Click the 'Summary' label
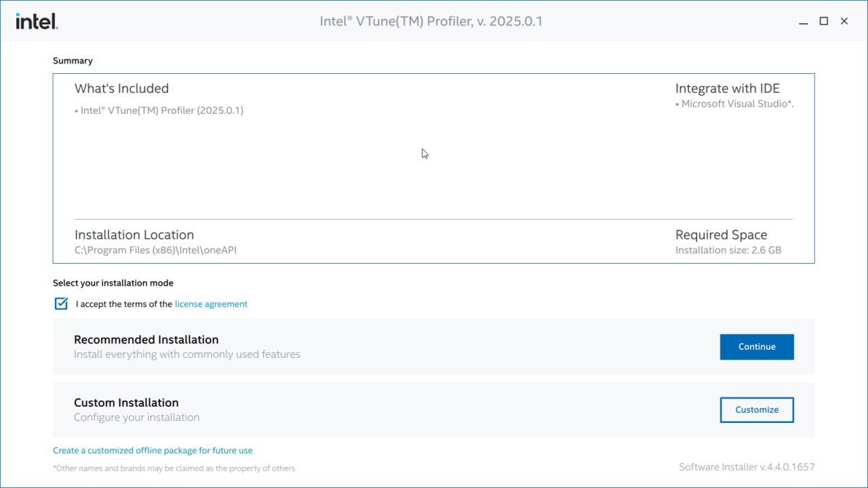Image resolution: width=868 pixels, height=488 pixels. point(73,61)
